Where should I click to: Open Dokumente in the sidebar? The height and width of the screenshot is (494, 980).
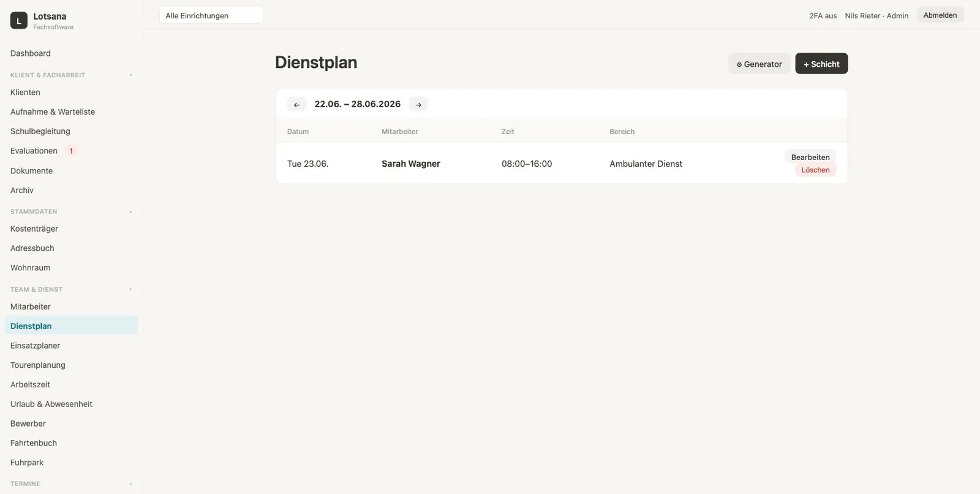click(72, 171)
